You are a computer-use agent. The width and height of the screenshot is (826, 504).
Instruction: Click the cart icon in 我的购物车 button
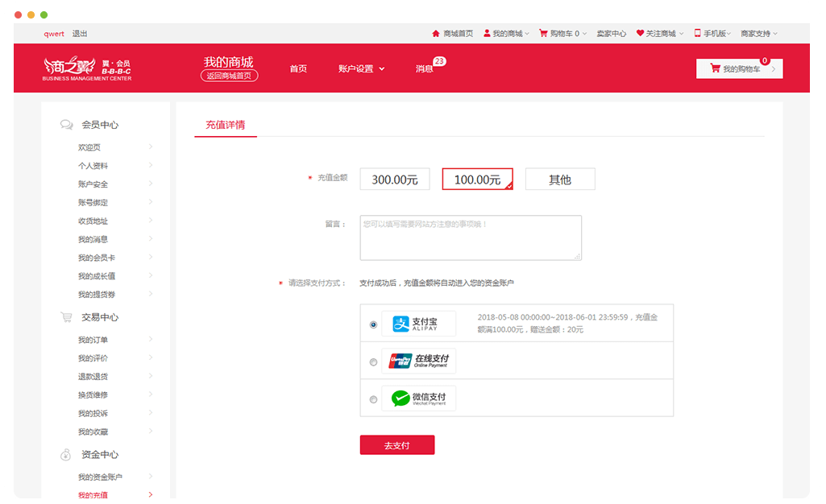tap(715, 68)
